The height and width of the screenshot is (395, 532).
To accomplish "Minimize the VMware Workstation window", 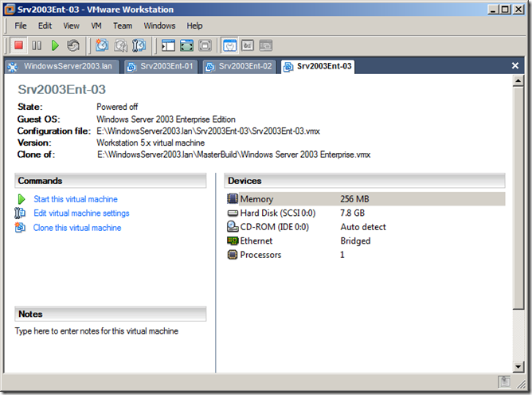I will pyautogui.click(x=494, y=10).
